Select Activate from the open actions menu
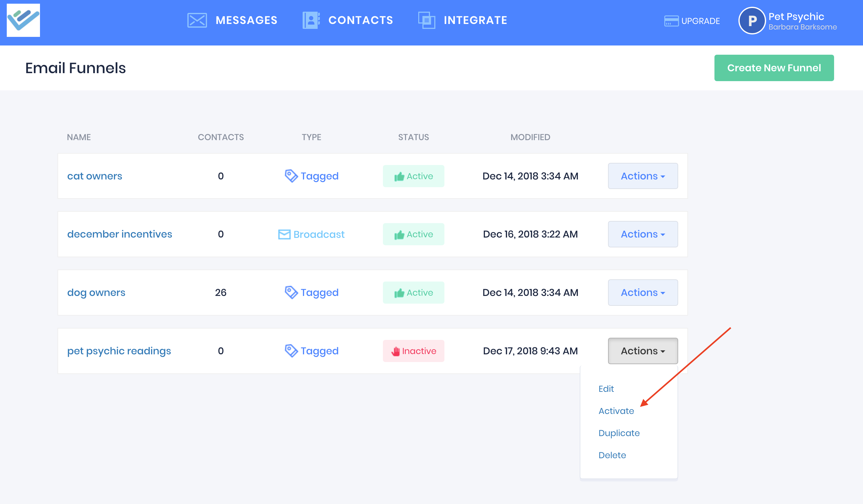This screenshot has height=504, width=863. click(x=616, y=411)
